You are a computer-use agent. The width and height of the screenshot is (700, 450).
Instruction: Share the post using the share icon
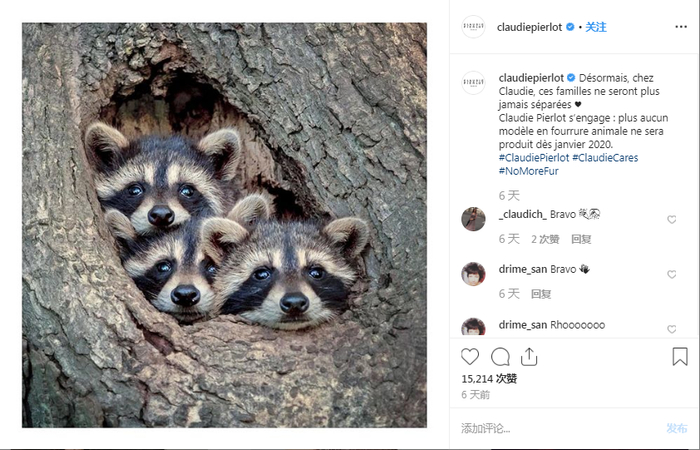[529, 357]
